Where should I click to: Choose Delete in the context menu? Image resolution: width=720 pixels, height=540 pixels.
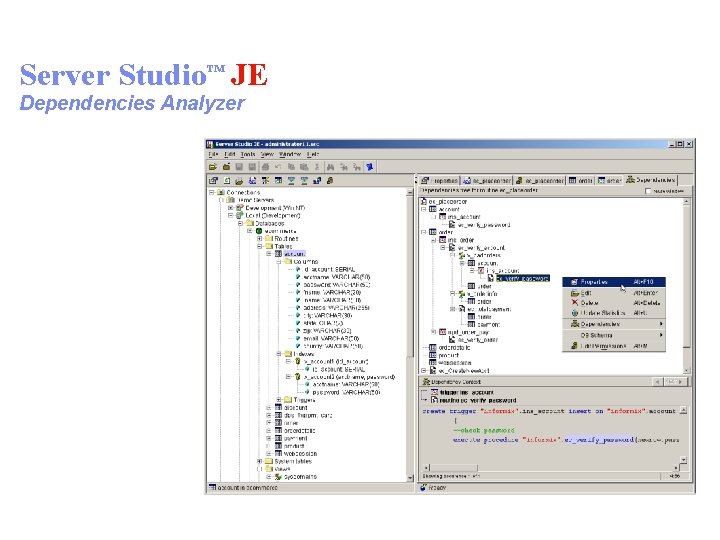[614, 303]
